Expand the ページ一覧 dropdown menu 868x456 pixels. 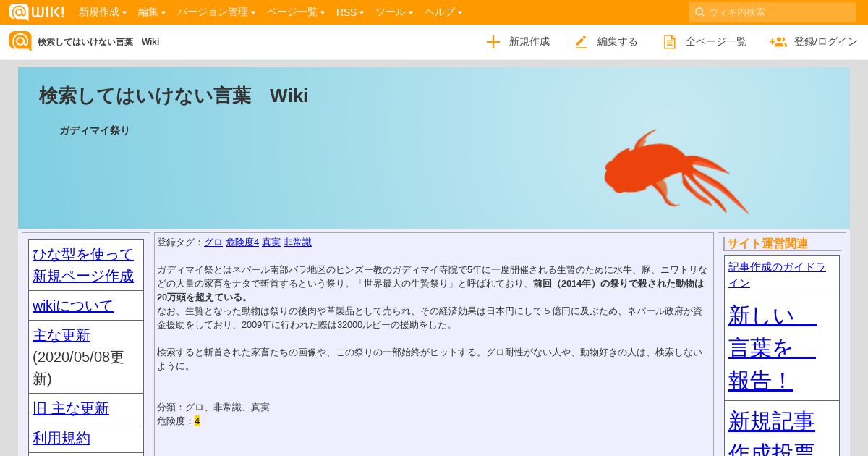296,12
